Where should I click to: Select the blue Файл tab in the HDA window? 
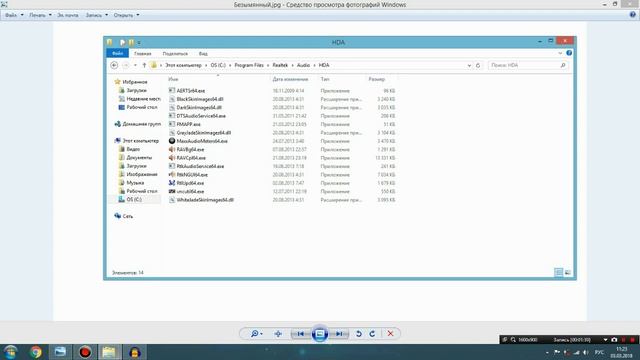(118, 53)
